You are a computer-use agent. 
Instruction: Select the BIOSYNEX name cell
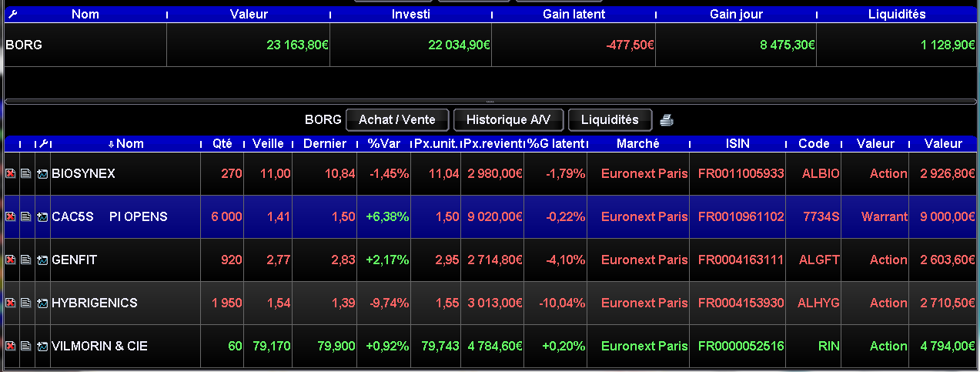pyautogui.click(x=125, y=174)
